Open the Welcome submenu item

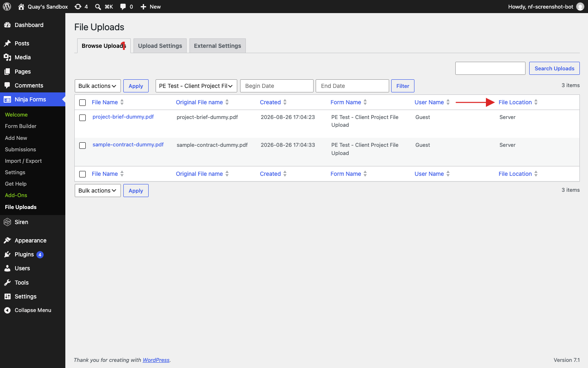point(16,115)
